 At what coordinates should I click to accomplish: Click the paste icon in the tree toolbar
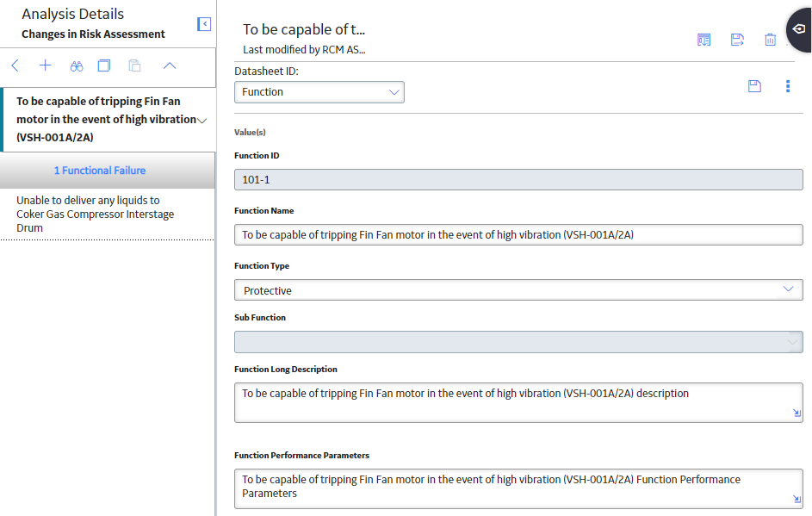pos(134,65)
